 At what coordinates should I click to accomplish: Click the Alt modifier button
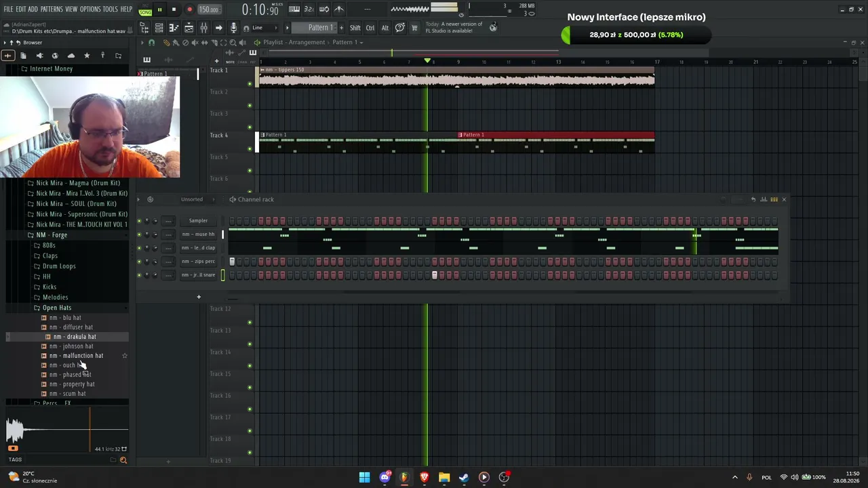pos(385,28)
